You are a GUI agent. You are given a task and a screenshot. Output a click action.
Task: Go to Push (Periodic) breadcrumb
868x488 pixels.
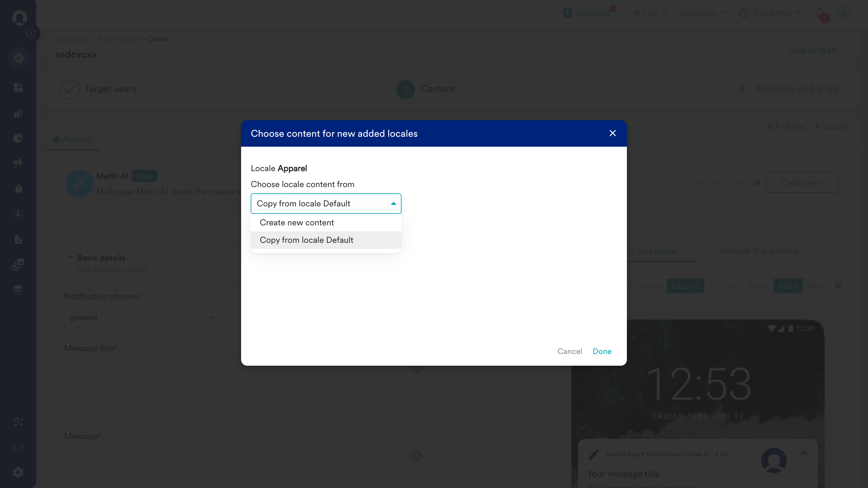coord(119,39)
